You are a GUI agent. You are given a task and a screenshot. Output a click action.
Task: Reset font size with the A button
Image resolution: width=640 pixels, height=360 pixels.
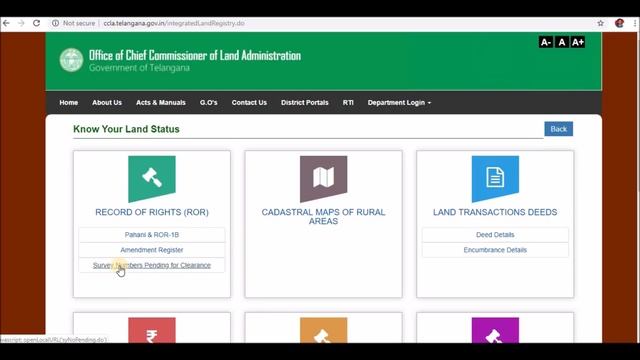click(562, 42)
